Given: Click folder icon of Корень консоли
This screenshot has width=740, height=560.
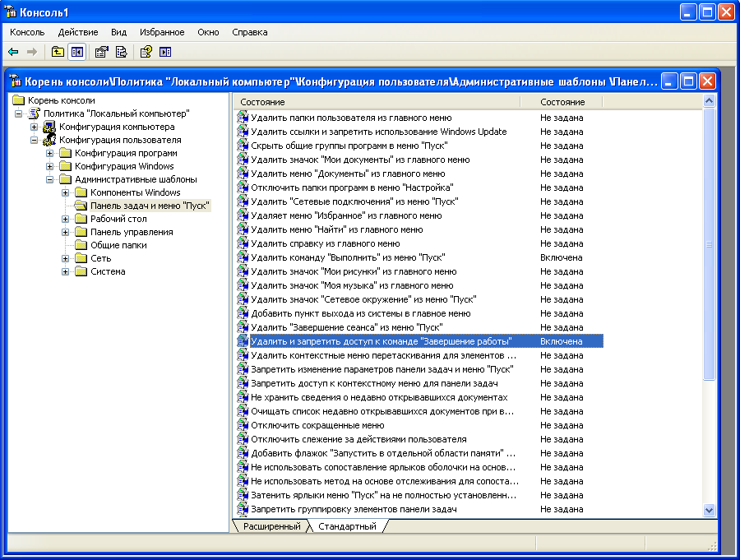Looking at the screenshot, I should [18, 100].
